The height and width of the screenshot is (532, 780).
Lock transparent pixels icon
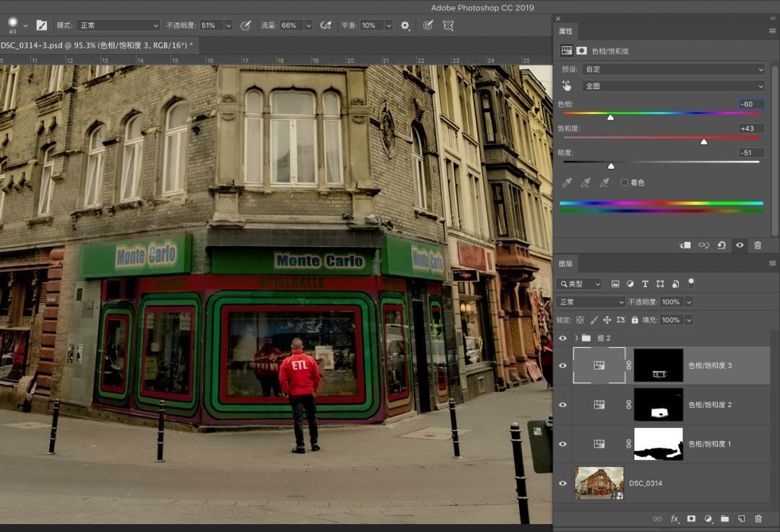(x=580, y=320)
